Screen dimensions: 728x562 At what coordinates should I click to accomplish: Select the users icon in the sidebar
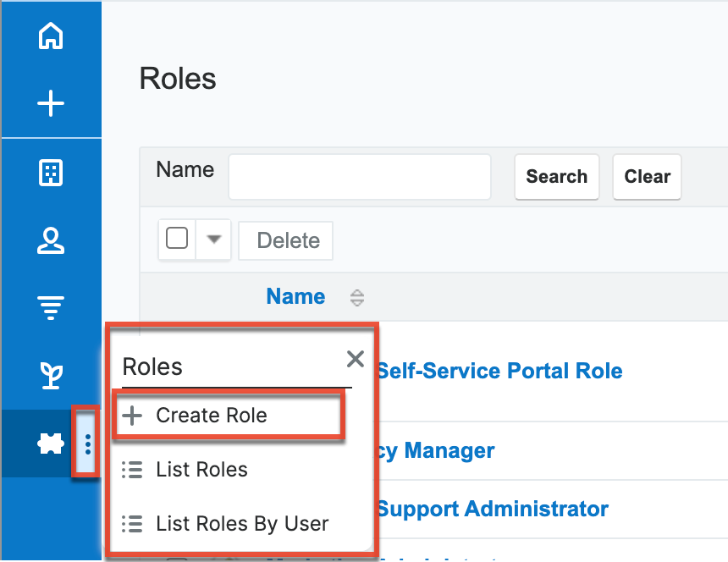(x=51, y=241)
